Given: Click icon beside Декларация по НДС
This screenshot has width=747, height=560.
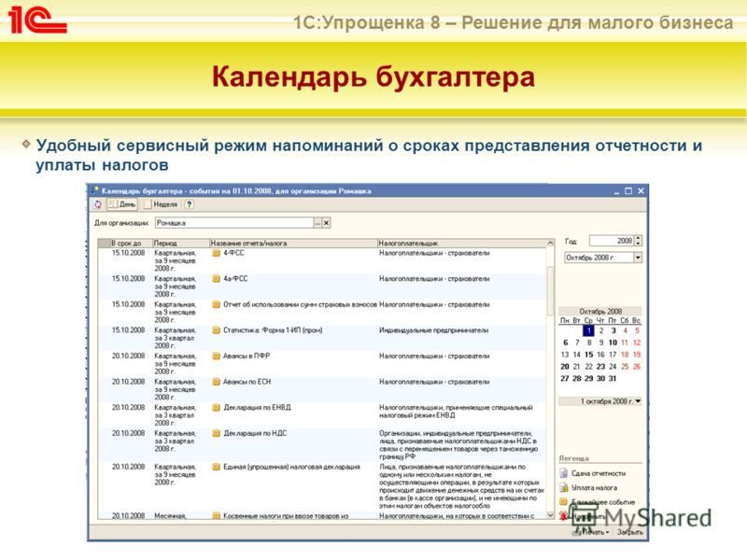Looking at the screenshot, I should tap(216, 433).
